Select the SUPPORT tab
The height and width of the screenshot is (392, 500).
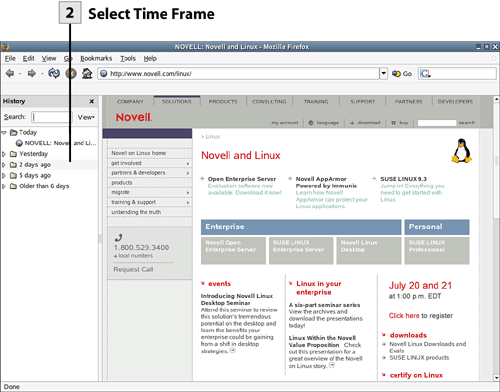[362, 102]
